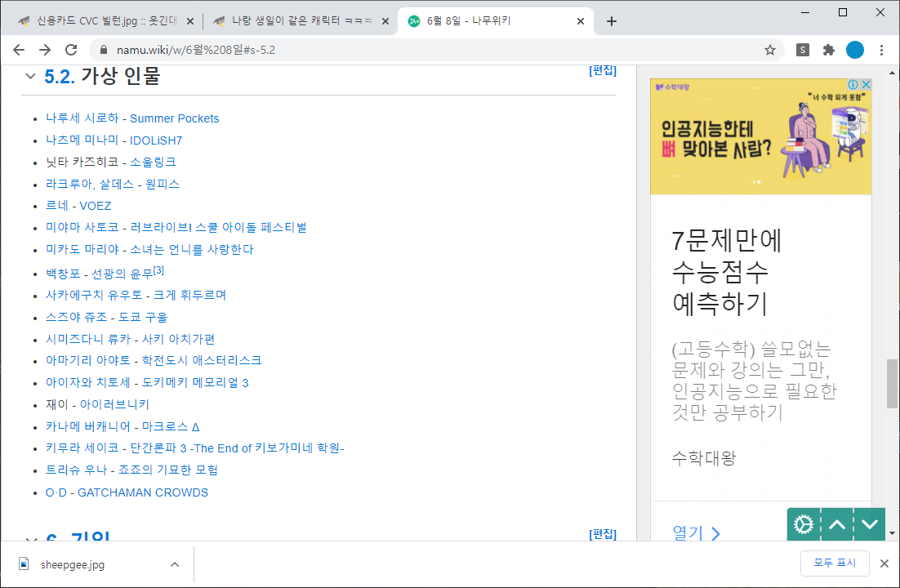Click the scrollbar's top up arrow

(892, 73)
